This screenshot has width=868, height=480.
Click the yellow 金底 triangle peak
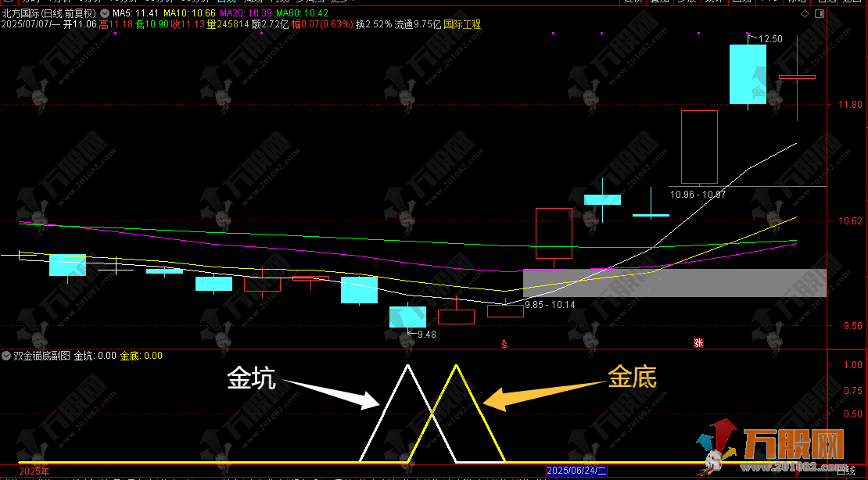[x=456, y=366]
